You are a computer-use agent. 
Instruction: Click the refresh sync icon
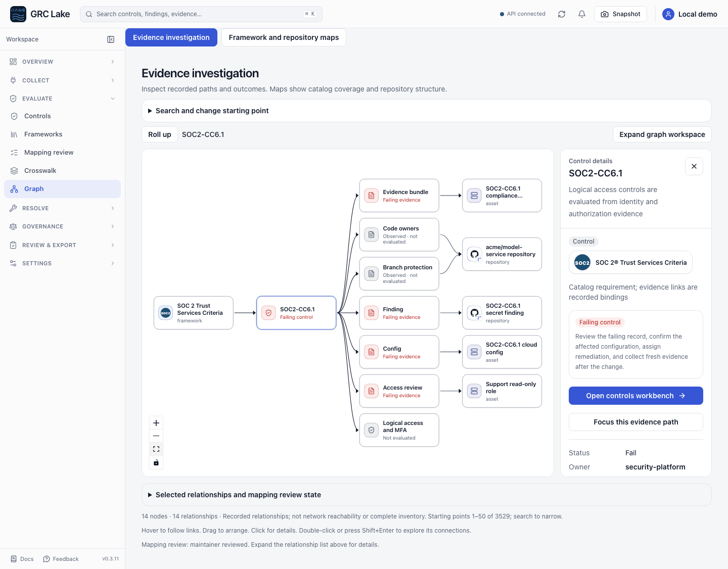562,14
